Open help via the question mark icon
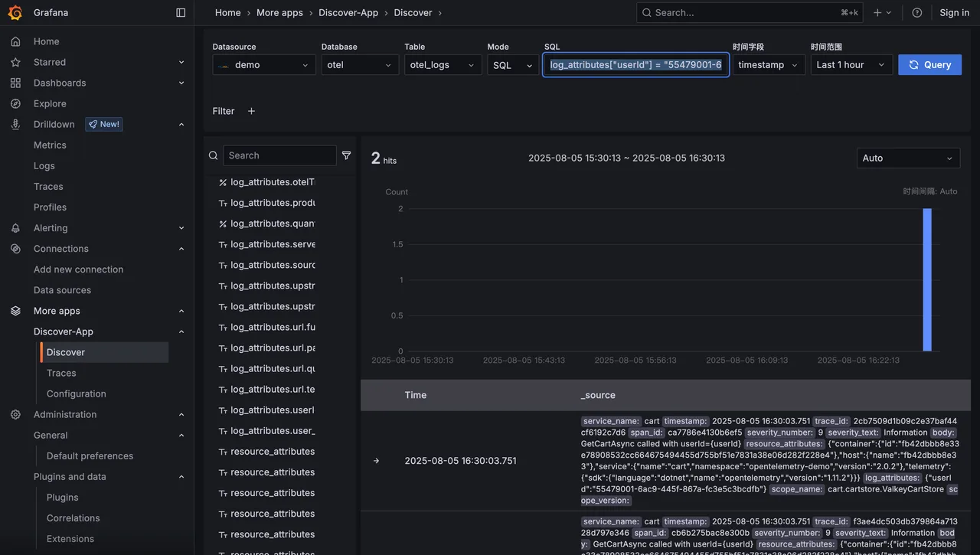 coord(916,12)
